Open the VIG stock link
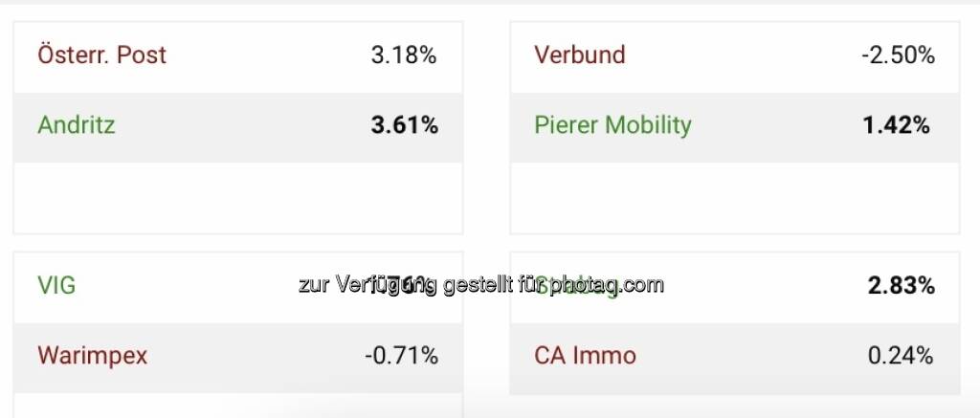 (x=56, y=285)
